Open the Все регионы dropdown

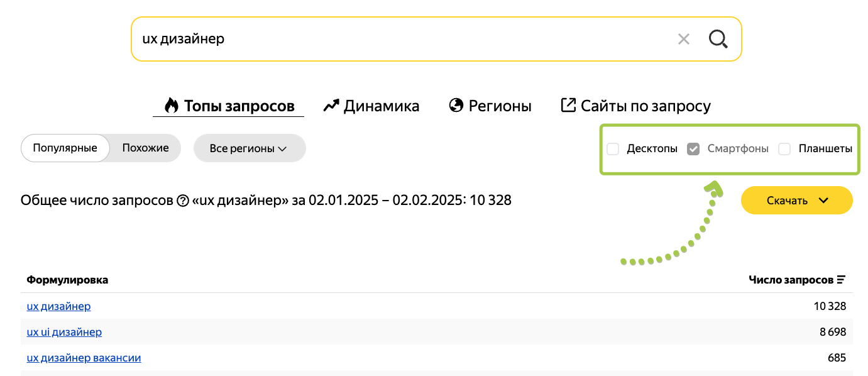(249, 148)
